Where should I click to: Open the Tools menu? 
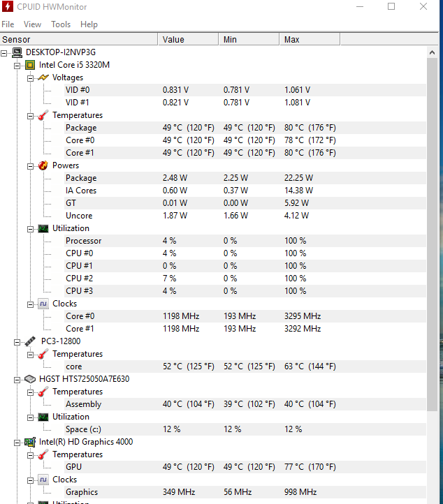pyautogui.click(x=61, y=24)
